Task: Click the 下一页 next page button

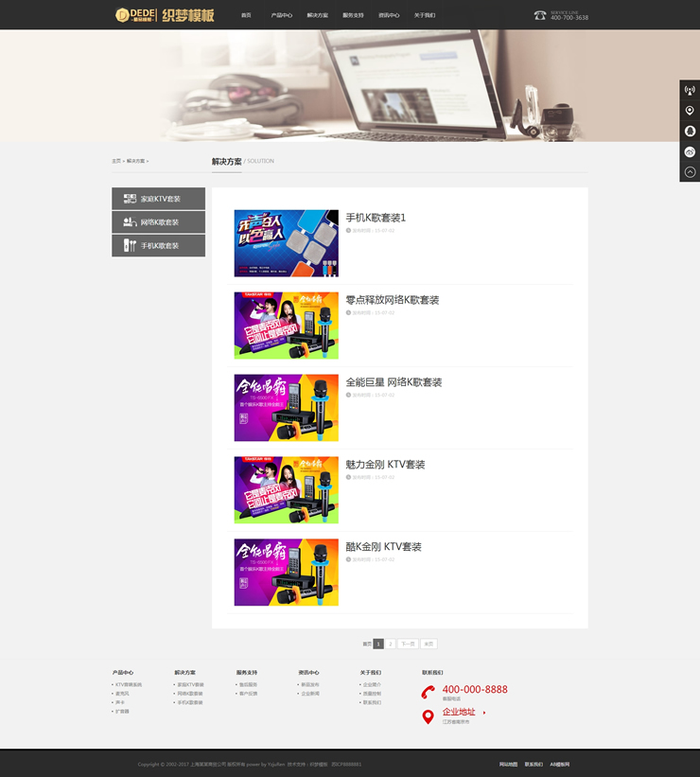Action: 407,644
